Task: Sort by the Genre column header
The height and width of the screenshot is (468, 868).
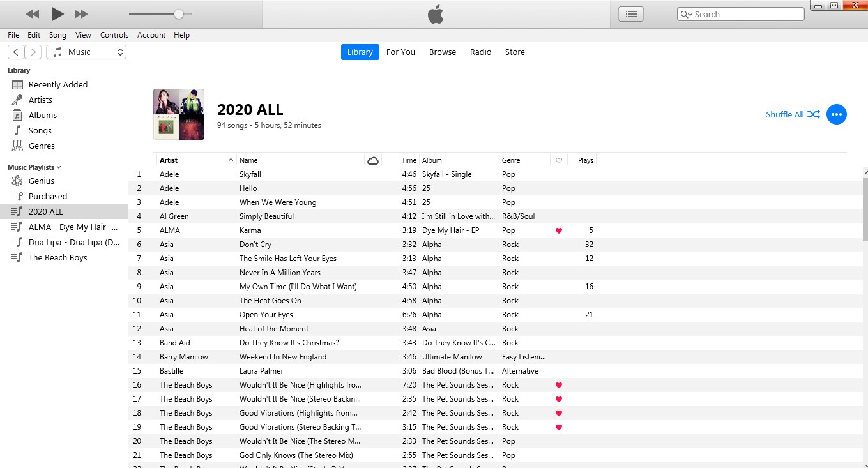Action: coord(524,160)
